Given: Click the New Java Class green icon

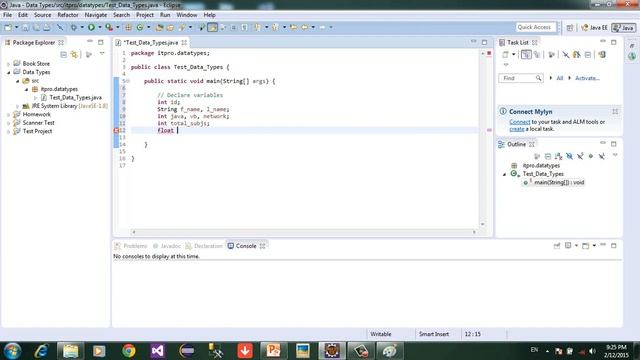Looking at the screenshot, I should pyautogui.click(x=140, y=27).
